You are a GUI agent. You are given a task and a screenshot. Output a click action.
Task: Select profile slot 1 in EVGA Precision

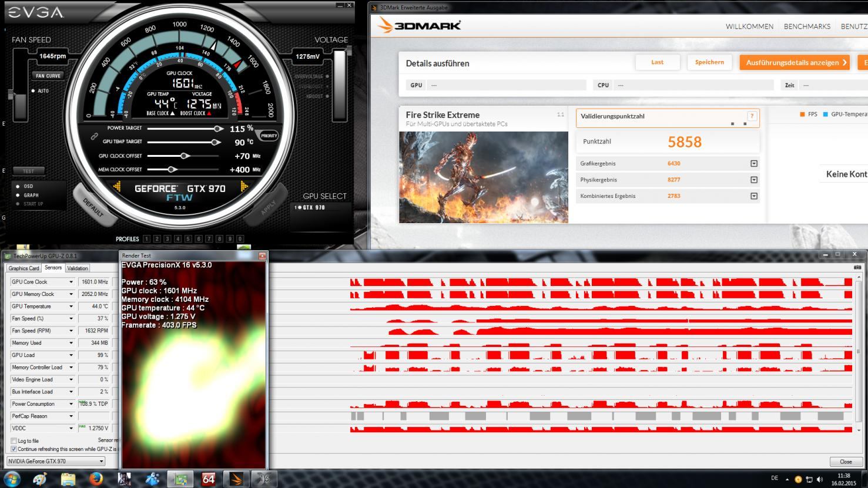146,239
